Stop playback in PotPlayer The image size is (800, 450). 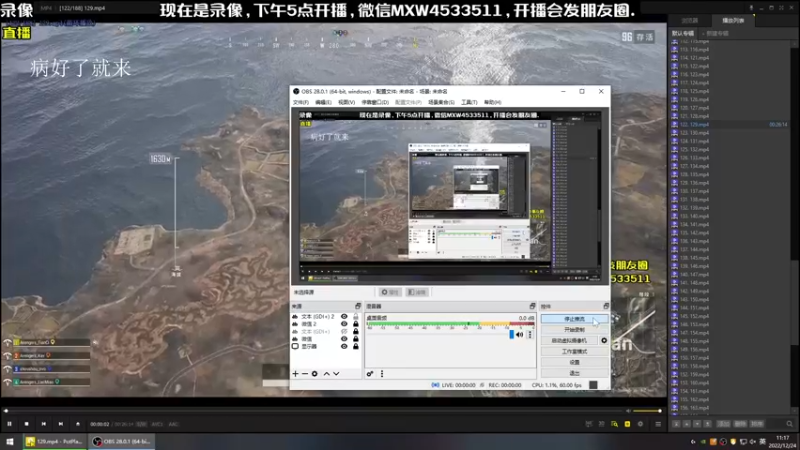(27, 424)
